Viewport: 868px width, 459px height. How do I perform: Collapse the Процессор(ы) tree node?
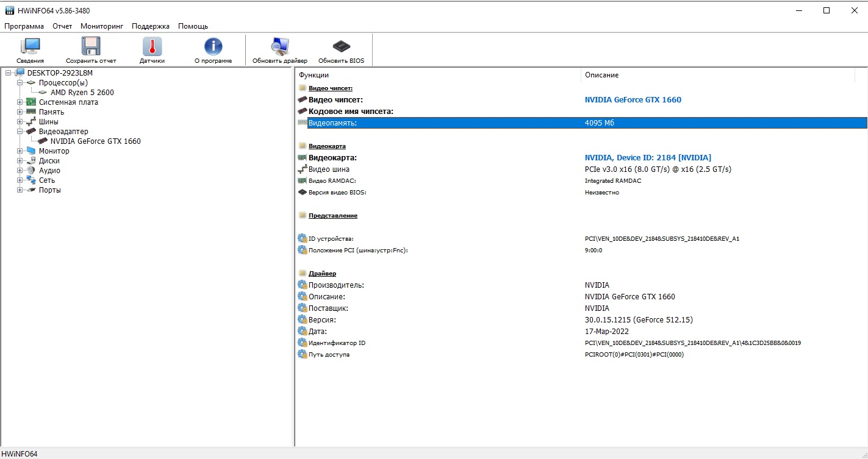(20, 83)
